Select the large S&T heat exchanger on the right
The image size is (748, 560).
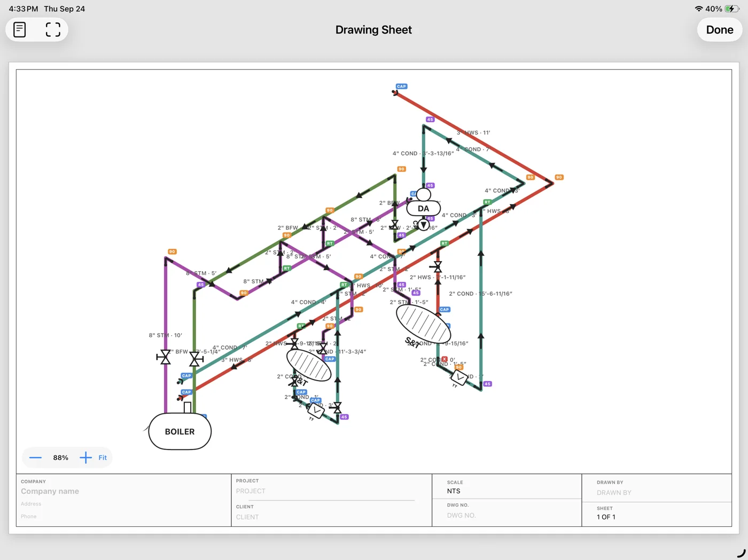423,324
